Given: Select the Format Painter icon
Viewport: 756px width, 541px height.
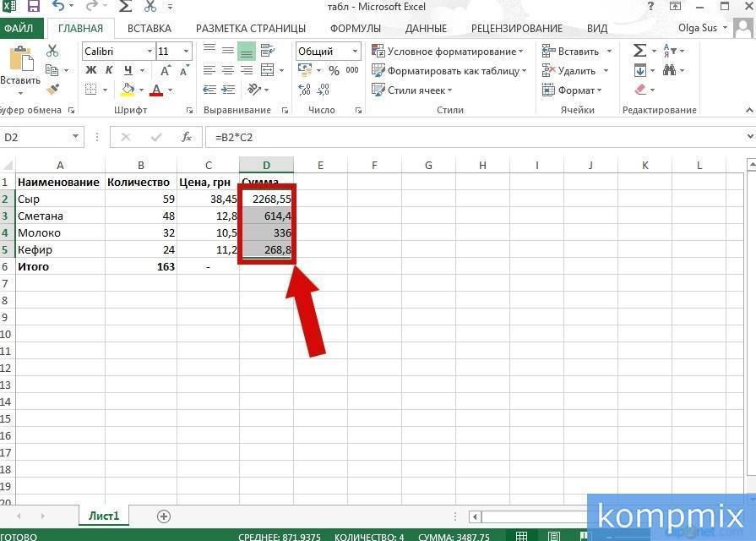Looking at the screenshot, I should point(53,89).
